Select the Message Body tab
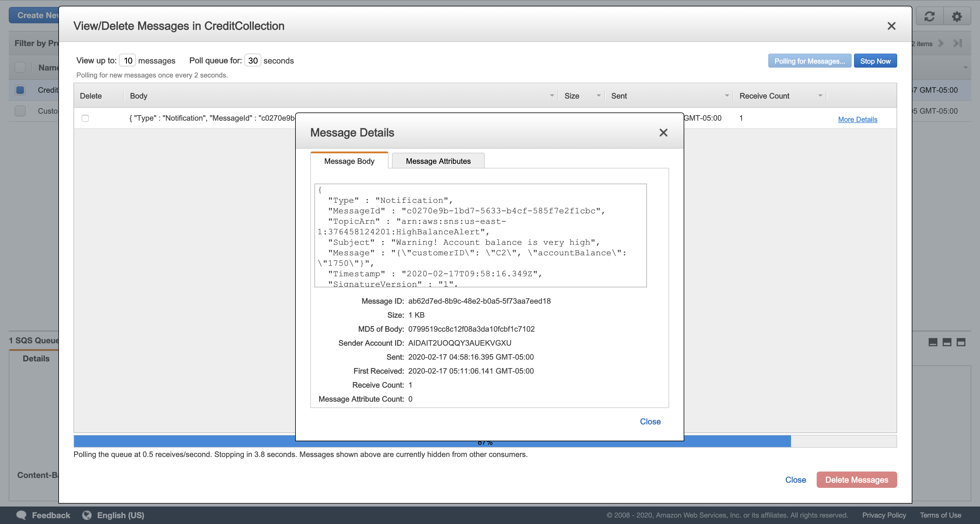 [349, 161]
